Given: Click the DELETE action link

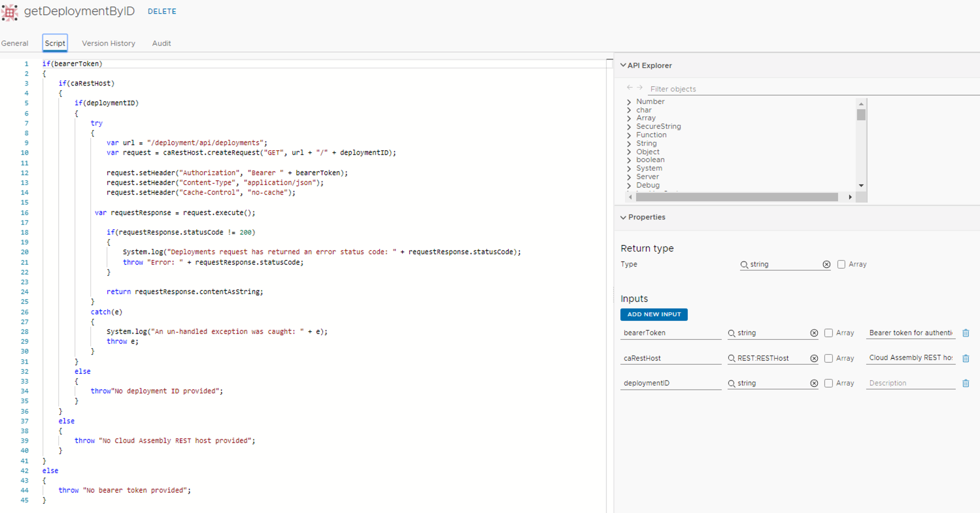Looking at the screenshot, I should coord(161,11).
